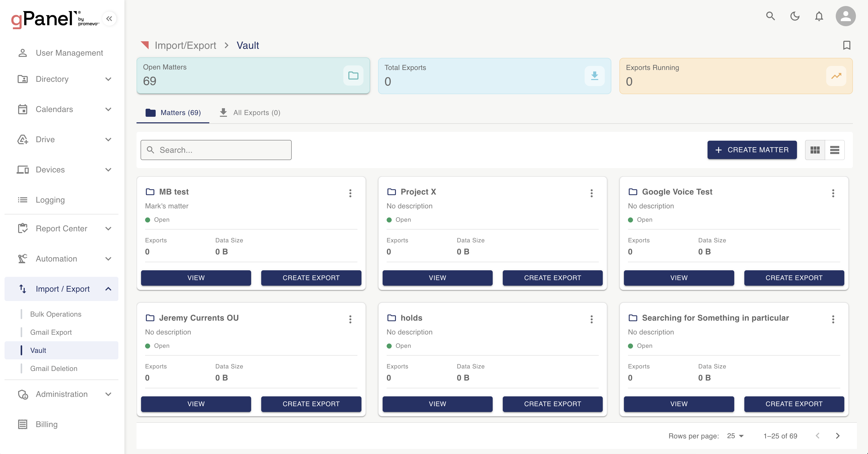Open options menu for MB test matter
The width and height of the screenshot is (868, 454).
coord(350,193)
